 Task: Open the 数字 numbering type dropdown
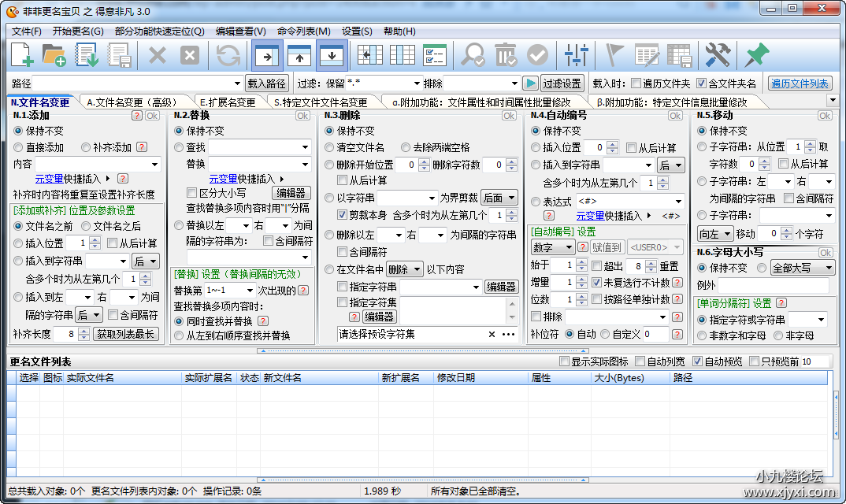click(551, 247)
